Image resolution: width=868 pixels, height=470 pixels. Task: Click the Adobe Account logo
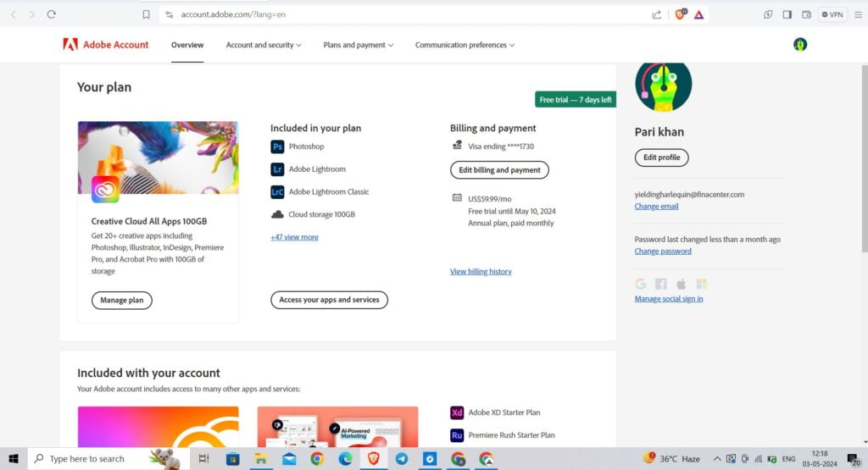pos(105,45)
